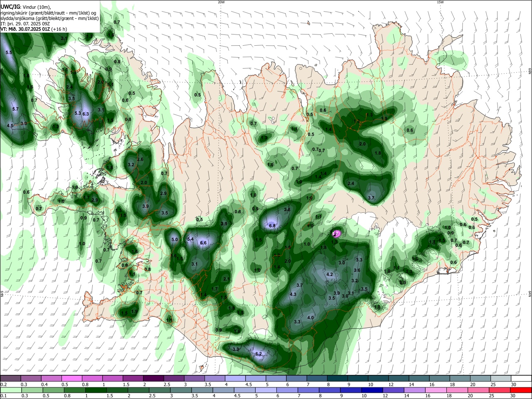The width and height of the screenshot is (532, 399).
Task: Click the 2.8 value above the 6.8 peak
Action: click(287, 209)
